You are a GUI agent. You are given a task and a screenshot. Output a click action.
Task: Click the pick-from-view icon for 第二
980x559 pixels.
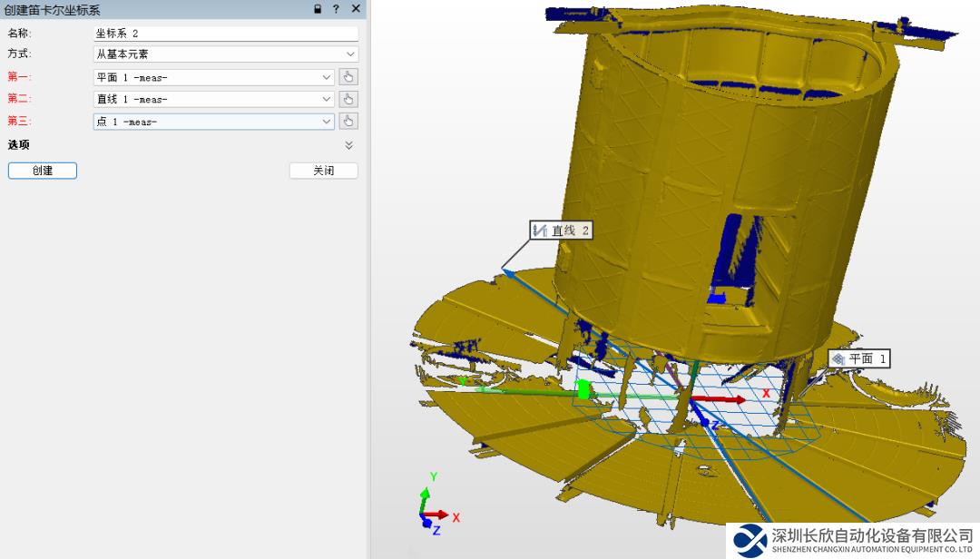(349, 99)
